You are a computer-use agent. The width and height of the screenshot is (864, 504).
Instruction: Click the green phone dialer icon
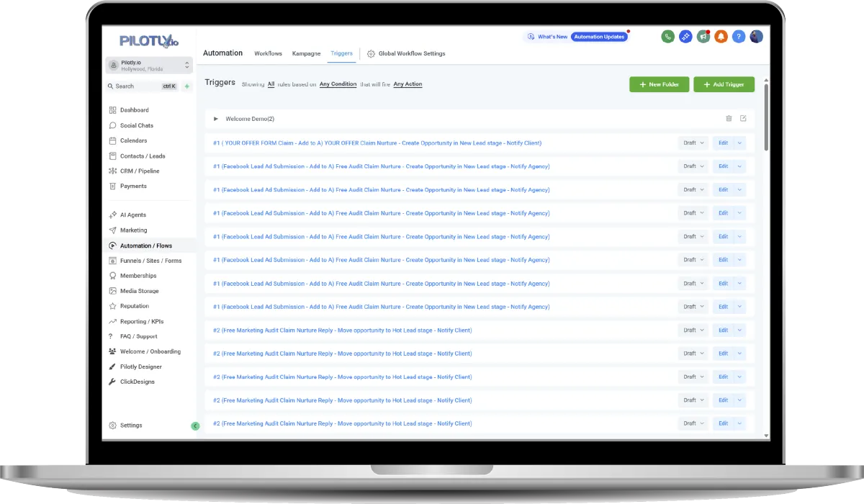click(x=668, y=37)
